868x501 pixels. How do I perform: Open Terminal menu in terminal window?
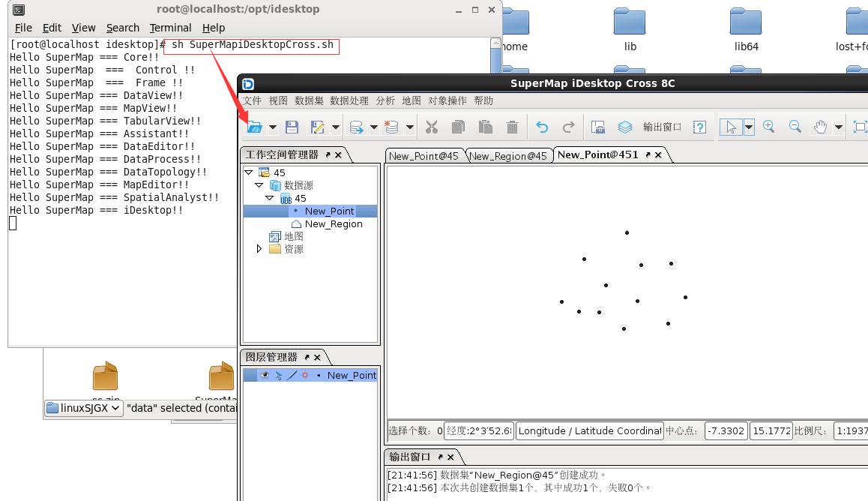pos(170,28)
